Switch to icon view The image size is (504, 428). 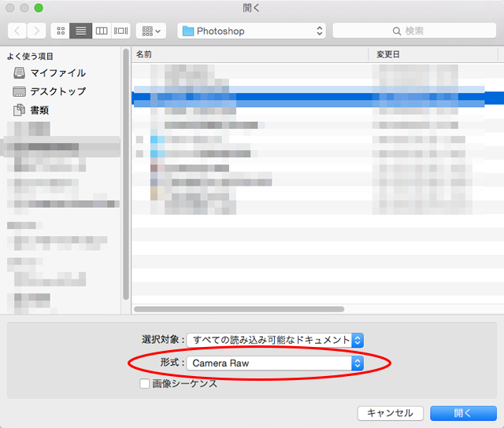pyautogui.click(x=61, y=31)
